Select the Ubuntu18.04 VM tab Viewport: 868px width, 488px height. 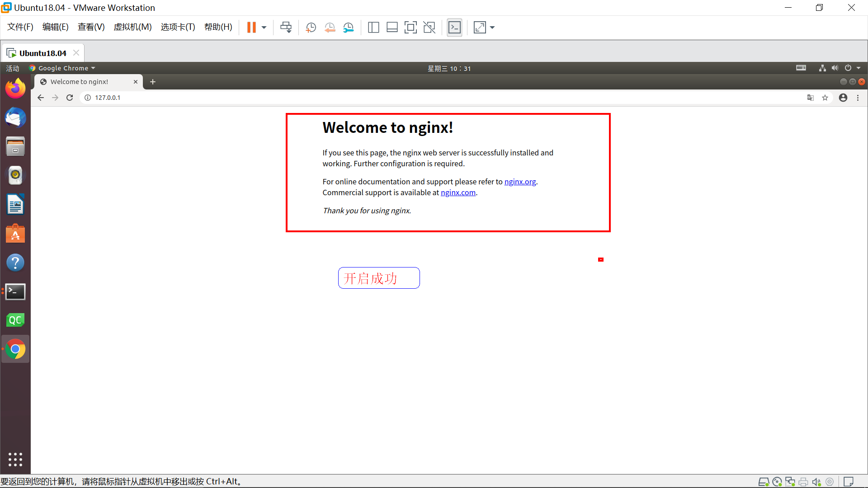pos(42,53)
